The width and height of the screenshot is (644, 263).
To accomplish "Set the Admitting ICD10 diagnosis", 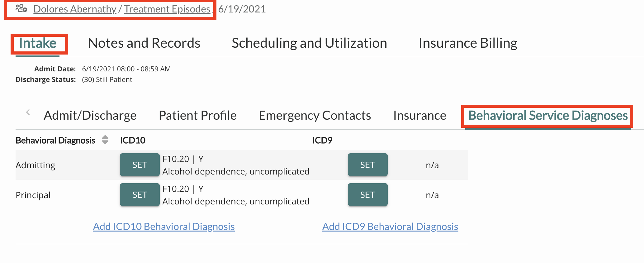I will [140, 165].
